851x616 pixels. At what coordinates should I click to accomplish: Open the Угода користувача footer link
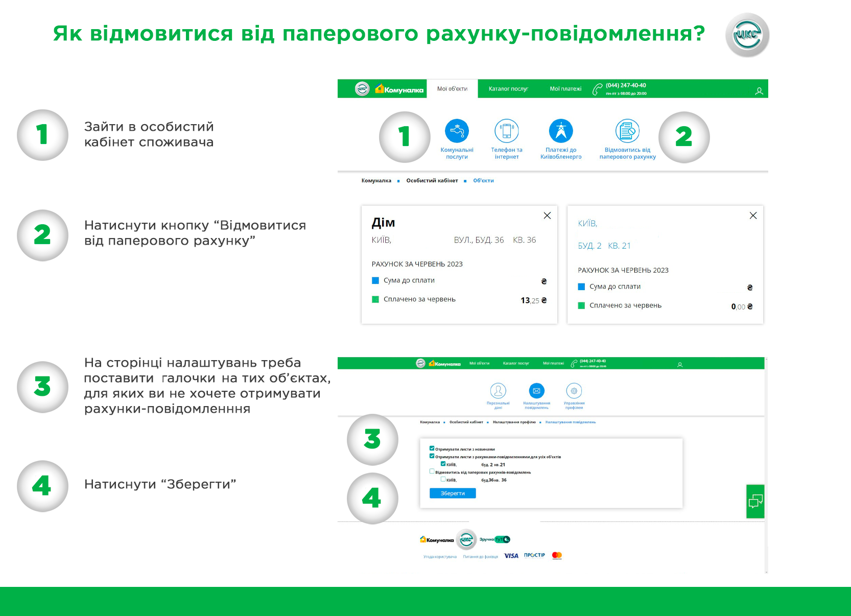tap(440, 557)
